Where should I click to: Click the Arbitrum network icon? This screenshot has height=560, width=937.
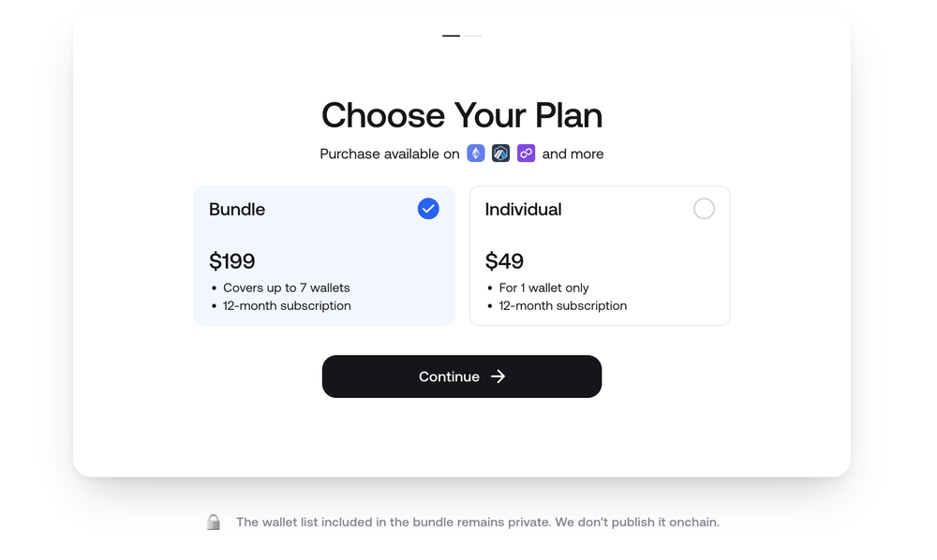(501, 154)
